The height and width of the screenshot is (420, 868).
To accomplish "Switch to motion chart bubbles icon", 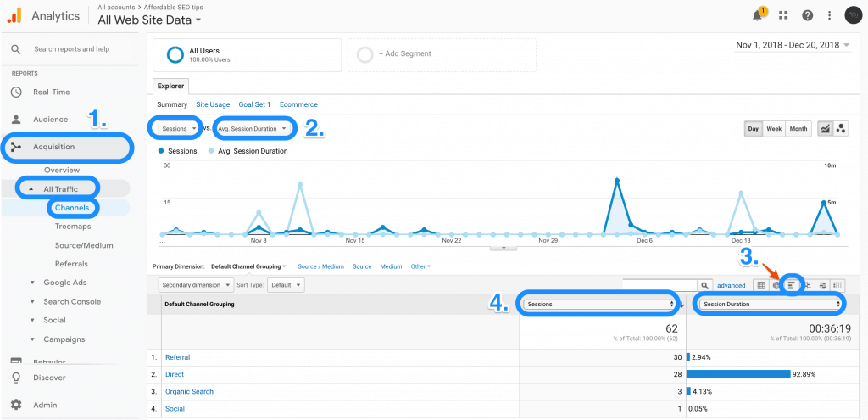I will tap(840, 129).
